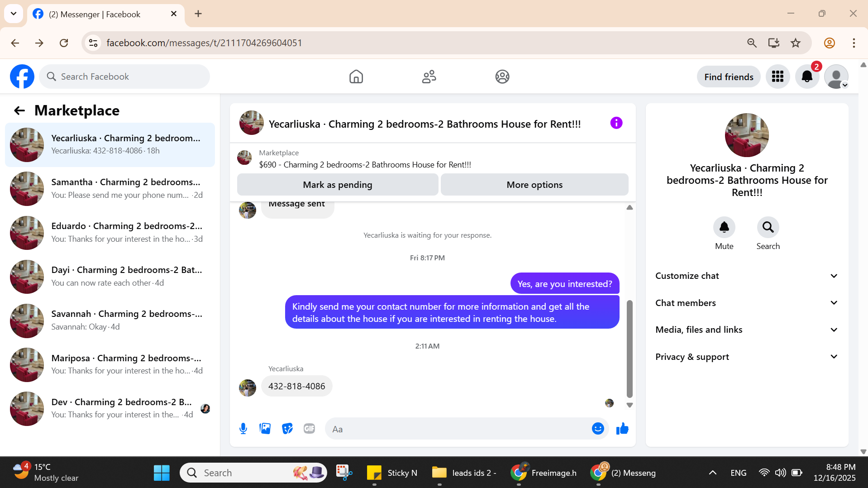Record a voice clip with microphone

pyautogui.click(x=243, y=429)
